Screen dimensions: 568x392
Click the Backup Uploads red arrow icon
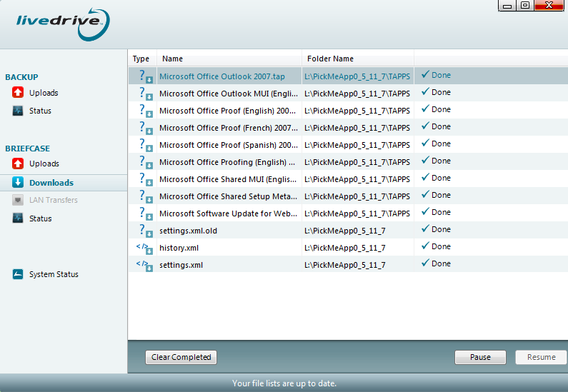pyautogui.click(x=18, y=92)
